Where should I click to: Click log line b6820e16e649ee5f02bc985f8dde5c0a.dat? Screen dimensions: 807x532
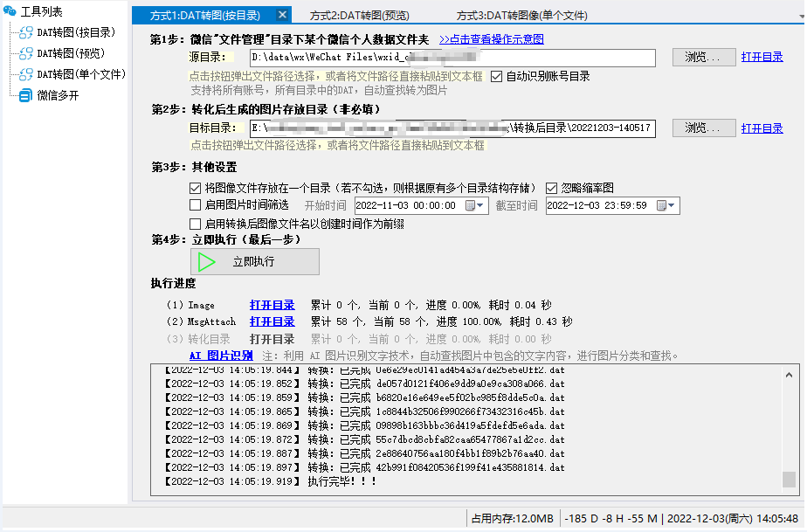364,397
